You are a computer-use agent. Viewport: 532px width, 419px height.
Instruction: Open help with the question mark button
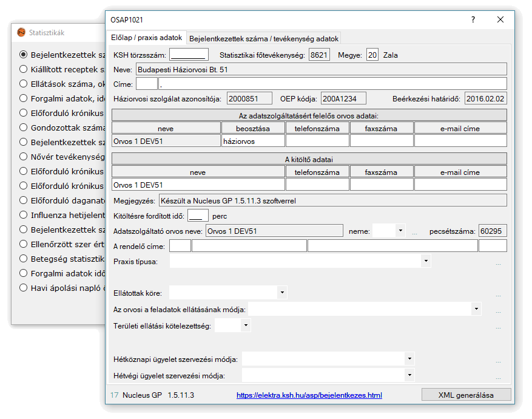[473, 19]
